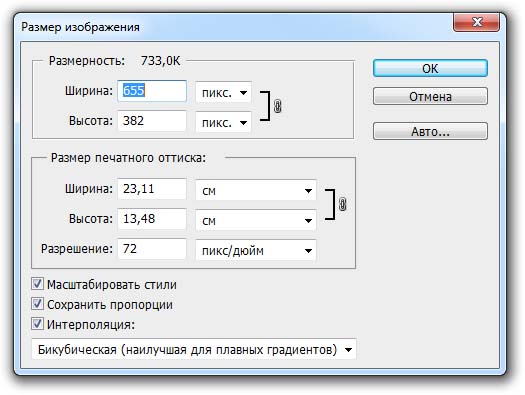This screenshot has width=525, height=395.
Task: Close the Размер изображения dialog
Action: [476, 22]
